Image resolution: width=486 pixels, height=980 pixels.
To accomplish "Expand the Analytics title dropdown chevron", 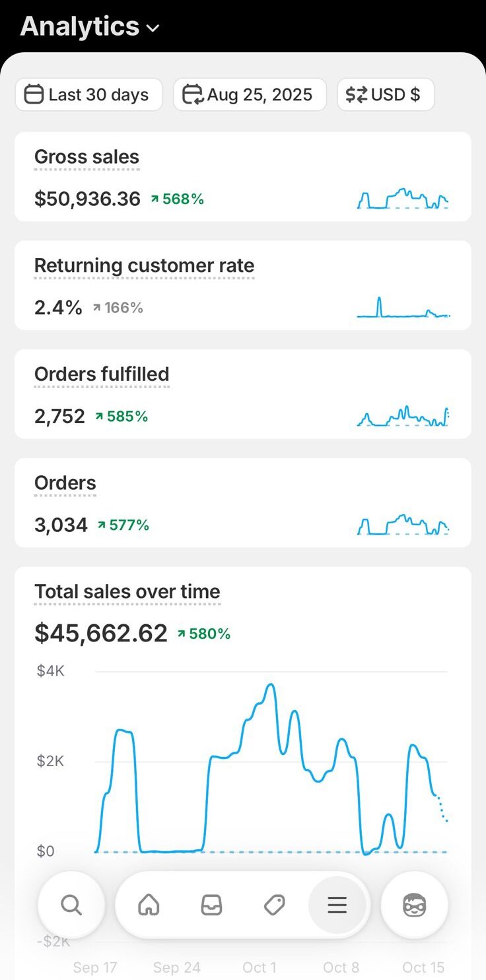I will tap(153, 28).
